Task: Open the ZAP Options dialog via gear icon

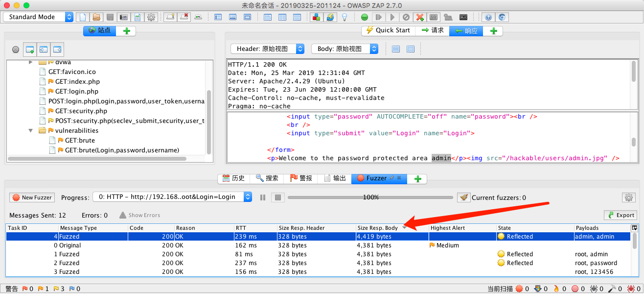Action: (x=151, y=17)
